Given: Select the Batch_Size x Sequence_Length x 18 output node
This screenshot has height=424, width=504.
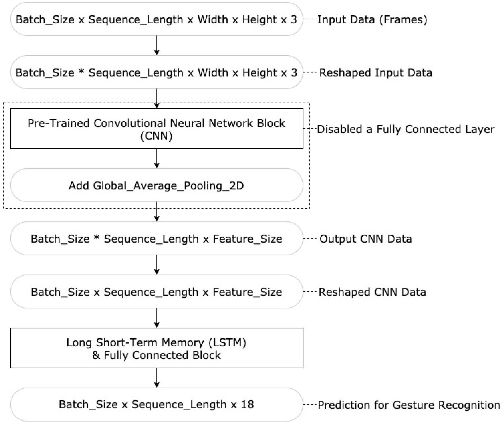Looking at the screenshot, I should click(156, 404).
